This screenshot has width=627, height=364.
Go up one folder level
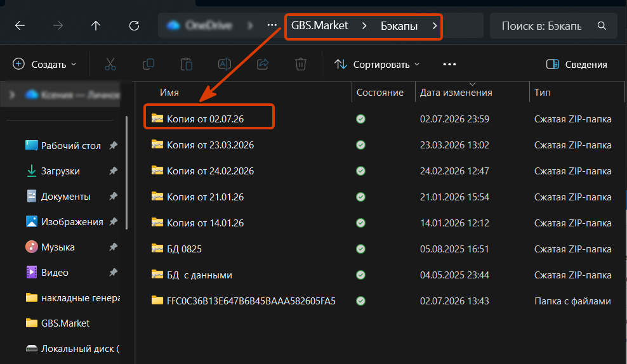pyautogui.click(x=96, y=26)
